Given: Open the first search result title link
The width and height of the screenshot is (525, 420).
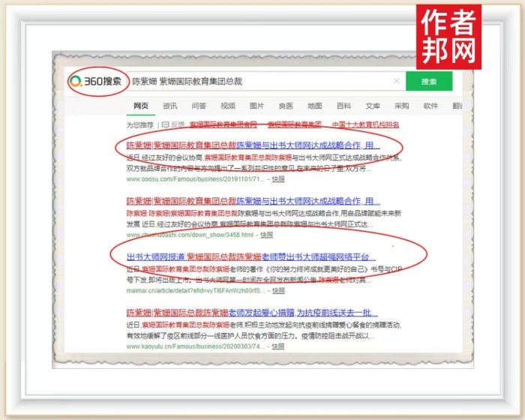Looking at the screenshot, I should [x=253, y=145].
